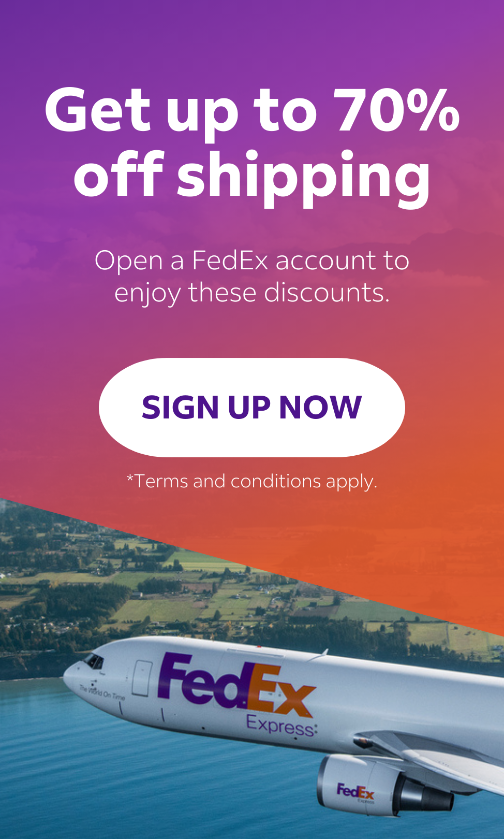Image resolution: width=504 pixels, height=839 pixels.
Task: Click the Terms and conditions apply text
Action: [x=252, y=482]
